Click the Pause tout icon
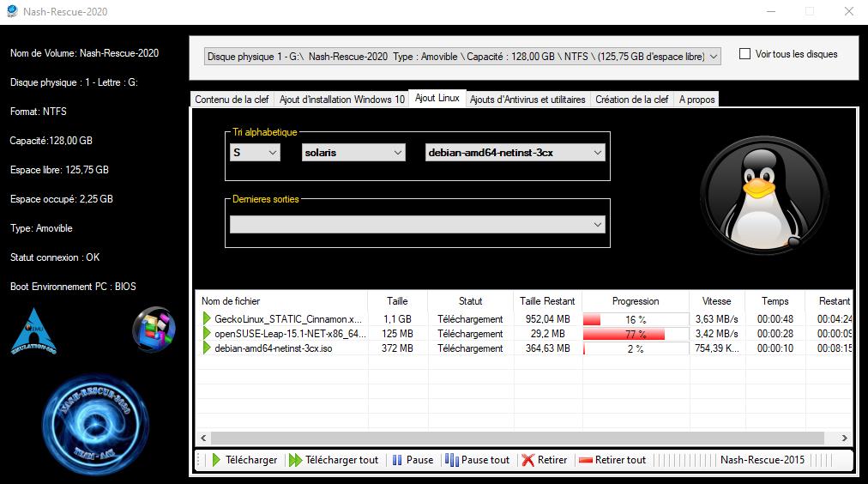 [452, 460]
